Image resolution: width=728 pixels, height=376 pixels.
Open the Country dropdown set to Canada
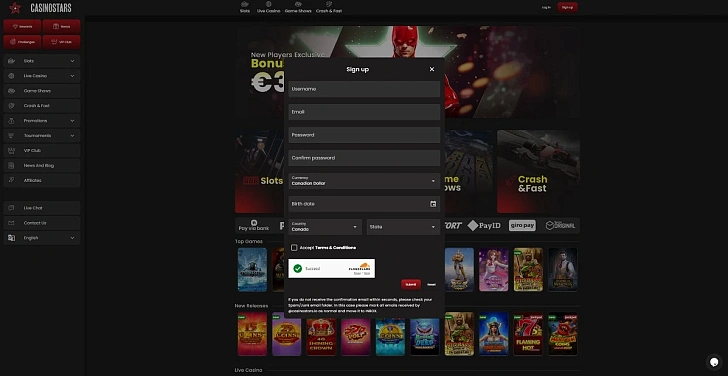point(325,227)
